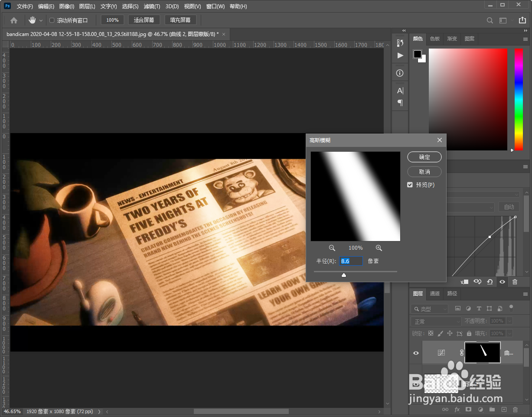Open the Hand tool preset dropdown arrow
The image size is (532, 417).
(41, 20)
